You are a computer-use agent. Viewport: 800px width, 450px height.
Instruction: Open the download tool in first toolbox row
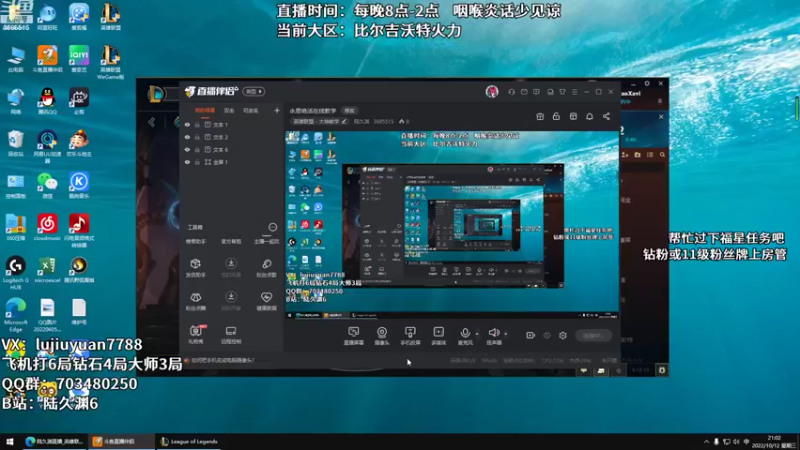231,267
